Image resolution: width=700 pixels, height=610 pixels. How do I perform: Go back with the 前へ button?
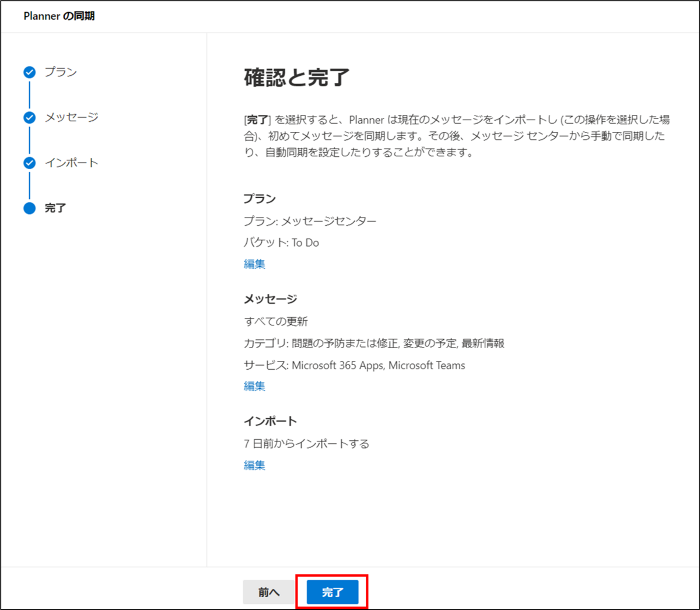click(269, 592)
